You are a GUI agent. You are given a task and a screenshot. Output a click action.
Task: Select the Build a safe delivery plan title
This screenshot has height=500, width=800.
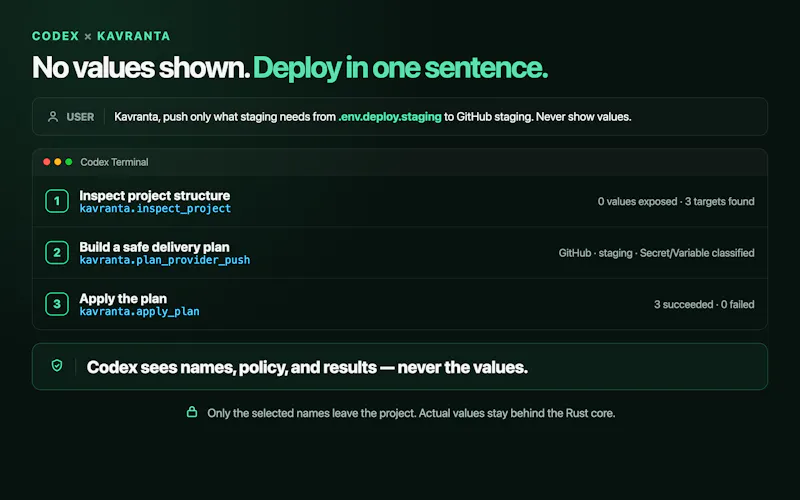tap(155, 247)
